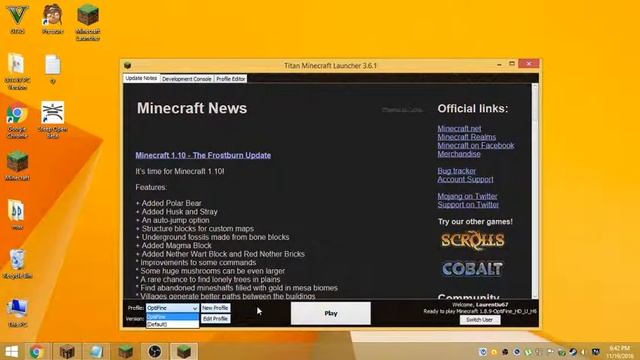Click the '+ Added Magma Block' line
The height and width of the screenshot is (360, 640).
[x=173, y=246]
